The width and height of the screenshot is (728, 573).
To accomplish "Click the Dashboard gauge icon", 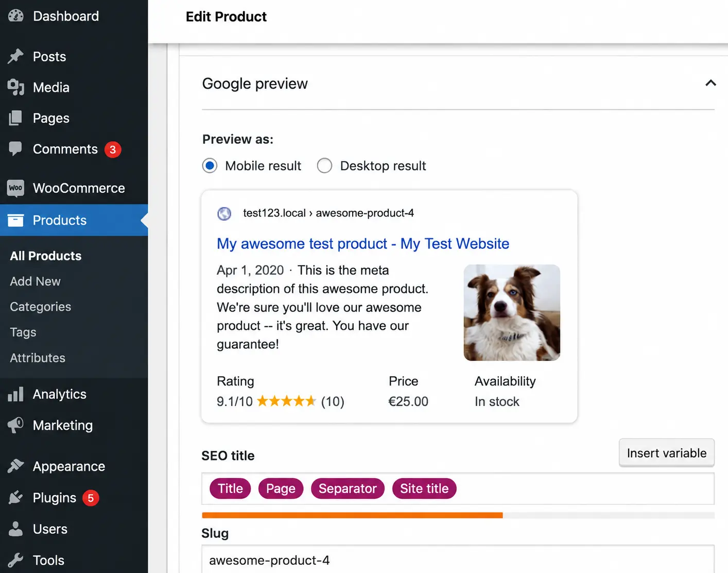I will pos(16,16).
